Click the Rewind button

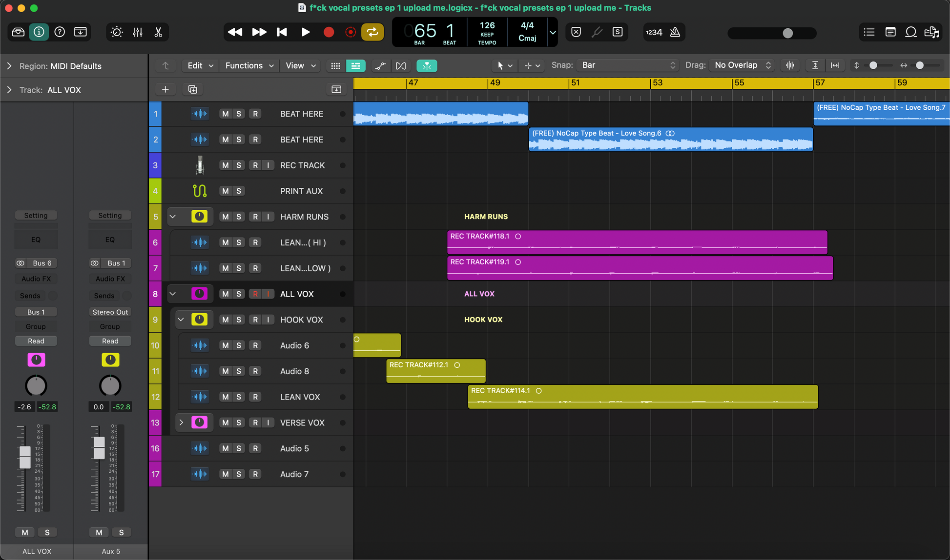pos(235,32)
